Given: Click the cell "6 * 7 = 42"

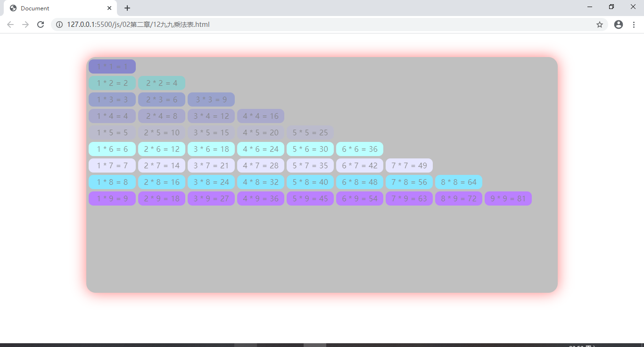Looking at the screenshot, I should [x=360, y=165].
